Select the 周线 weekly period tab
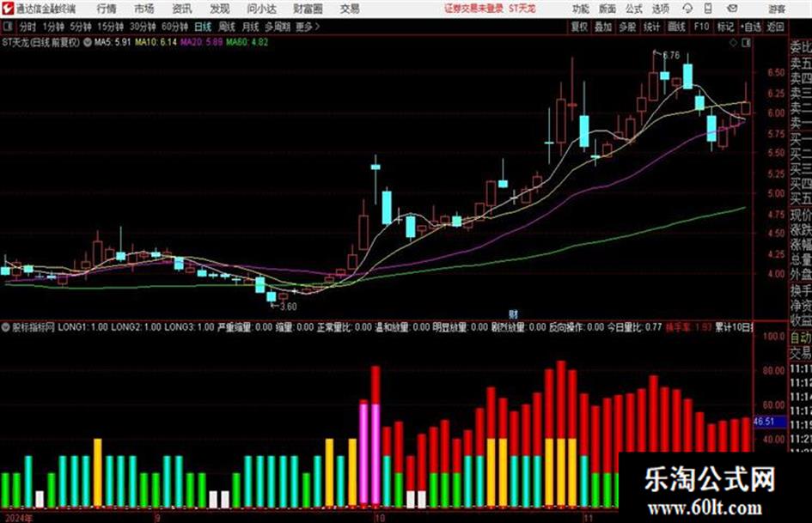Screen dimensions: 812x523 (x=227, y=27)
